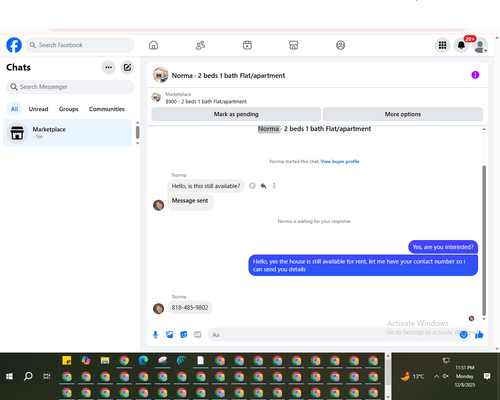Send a voice clip with microphone icon

(x=155, y=335)
